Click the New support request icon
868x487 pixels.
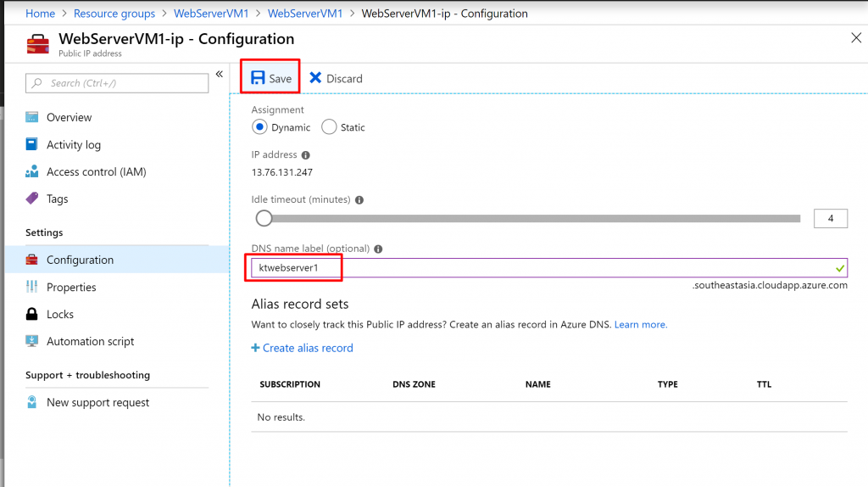(32, 401)
